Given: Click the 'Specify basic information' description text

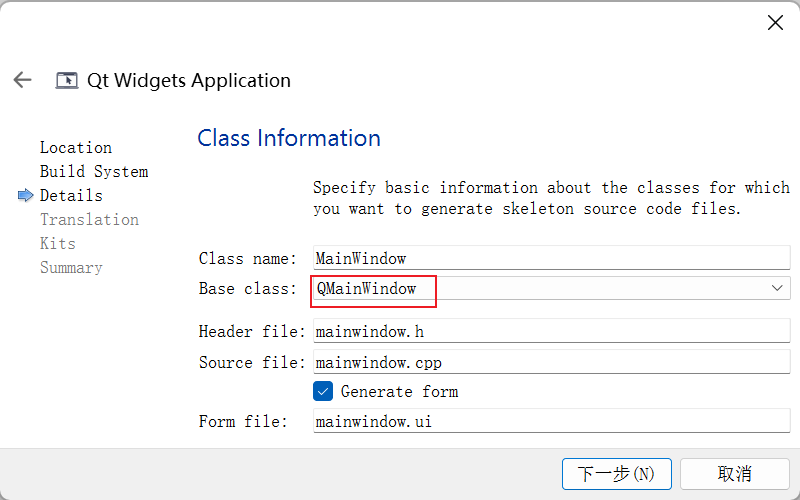Looking at the screenshot, I should (x=552, y=198).
